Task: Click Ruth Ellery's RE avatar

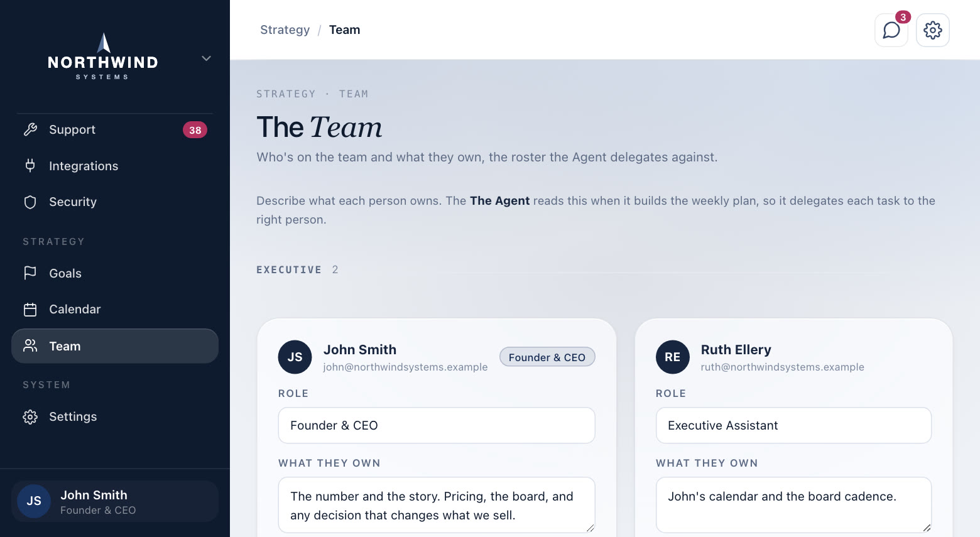Action: pos(672,357)
